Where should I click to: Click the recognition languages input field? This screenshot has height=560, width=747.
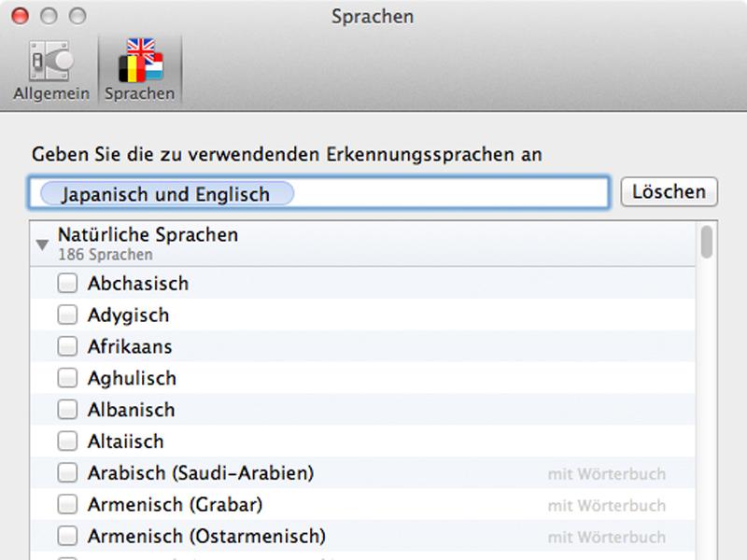(319, 193)
